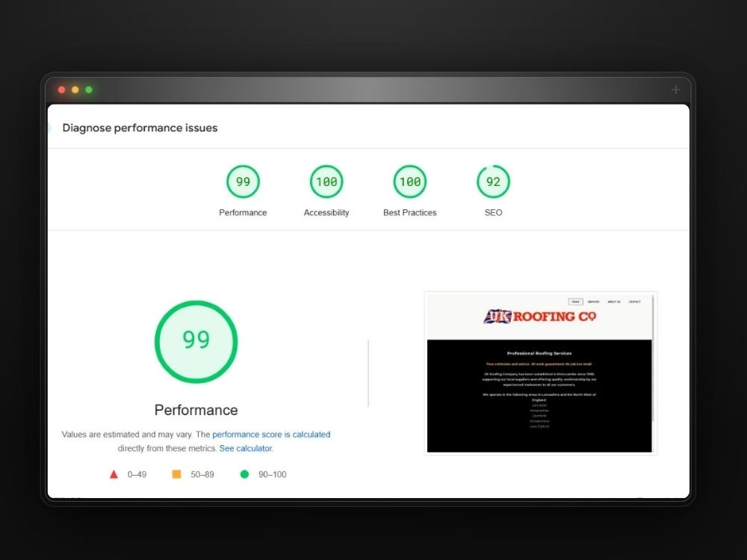Viewport: 747px width, 560px height.
Task: Click the large 'Performance' title text
Action: pyautogui.click(x=196, y=410)
